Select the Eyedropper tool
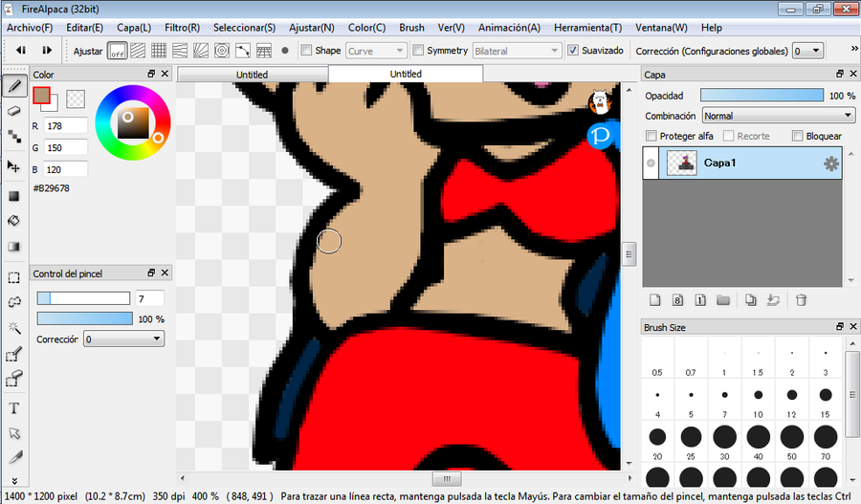861x504 pixels. [14, 457]
